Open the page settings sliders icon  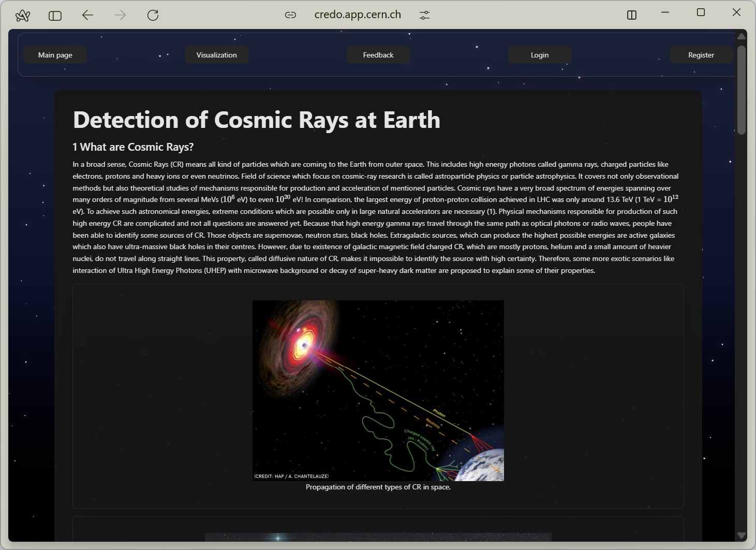(x=424, y=15)
